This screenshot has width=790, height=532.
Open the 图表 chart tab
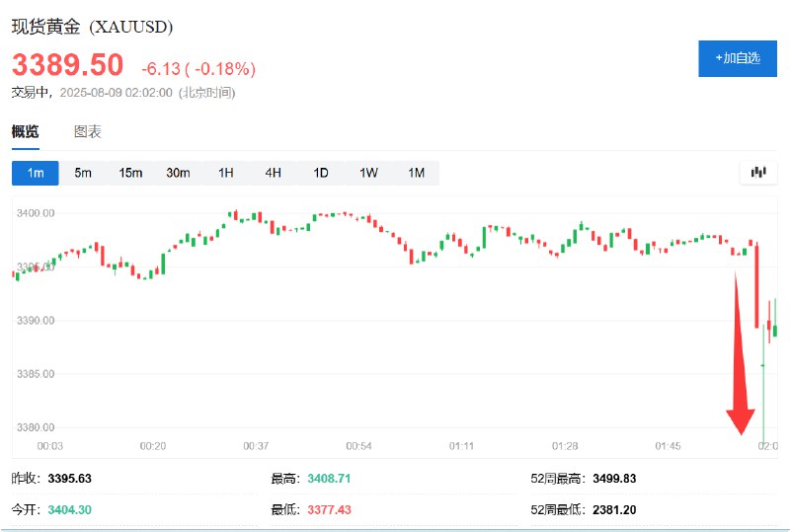pyautogui.click(x=88, y=132)
